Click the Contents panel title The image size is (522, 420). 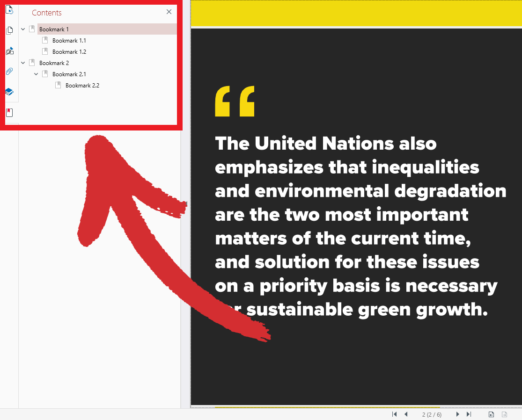point(47,13)
